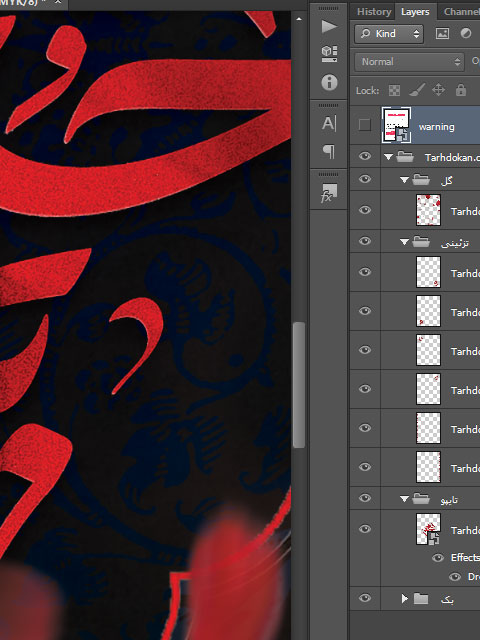Click the vertical canvas scrollbar thumb
This screenshot has width=480, height=640.
[299, 385]
